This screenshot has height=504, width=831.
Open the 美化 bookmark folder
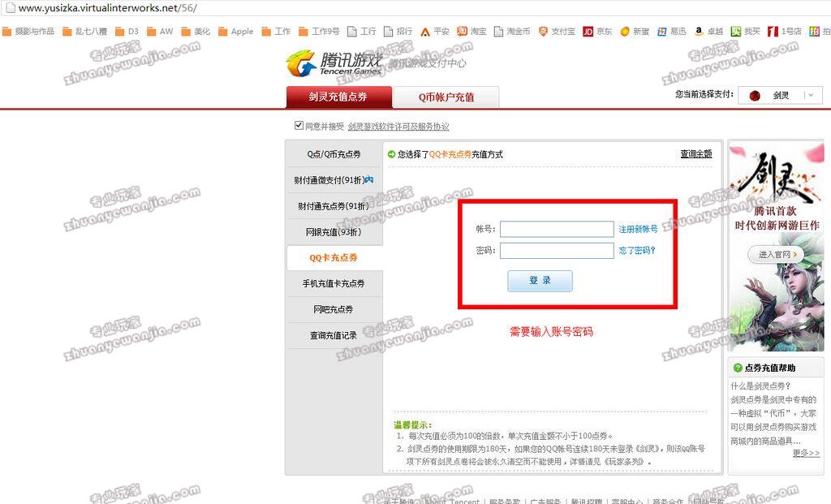click(196, 32)
